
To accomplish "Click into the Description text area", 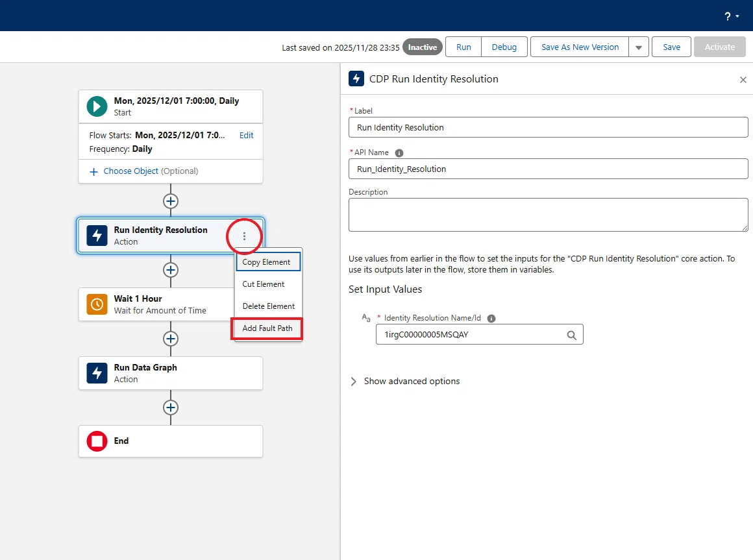I will coord(548,215).
